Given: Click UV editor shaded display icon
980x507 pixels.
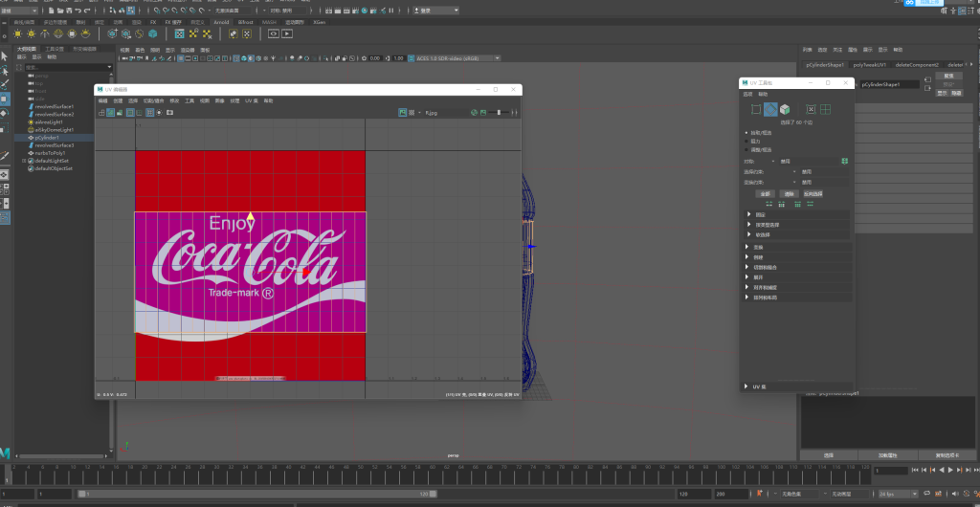Looking at the screenshot, I should click(110, 112).
